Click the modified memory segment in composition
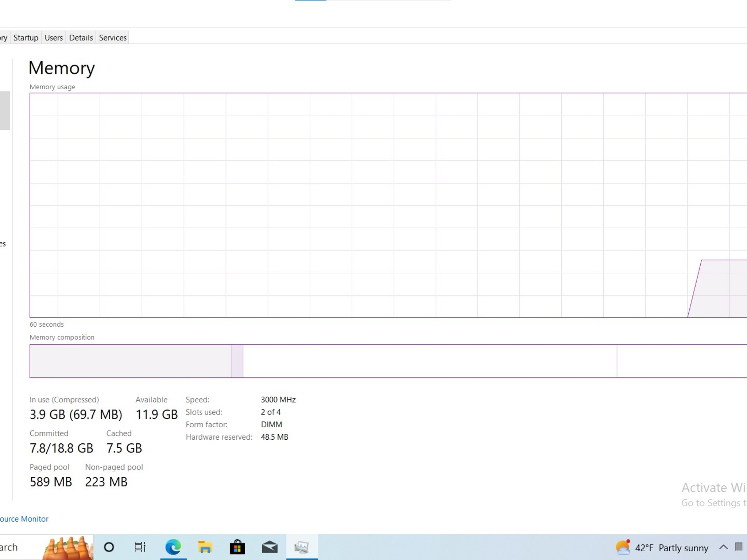The width and height of the screenshot is (747, 560). click(x=237, y=361)
